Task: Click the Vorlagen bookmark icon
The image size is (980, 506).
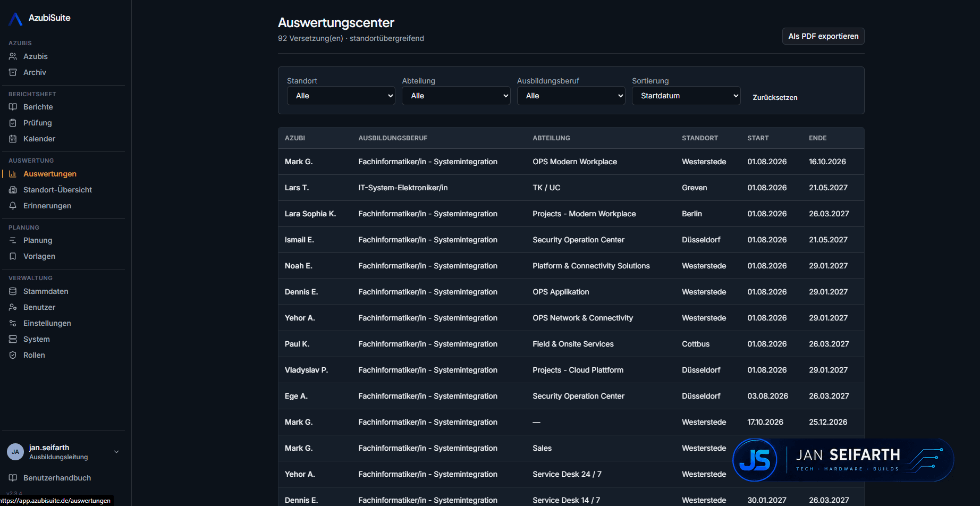Action: [x=13, y=256]
